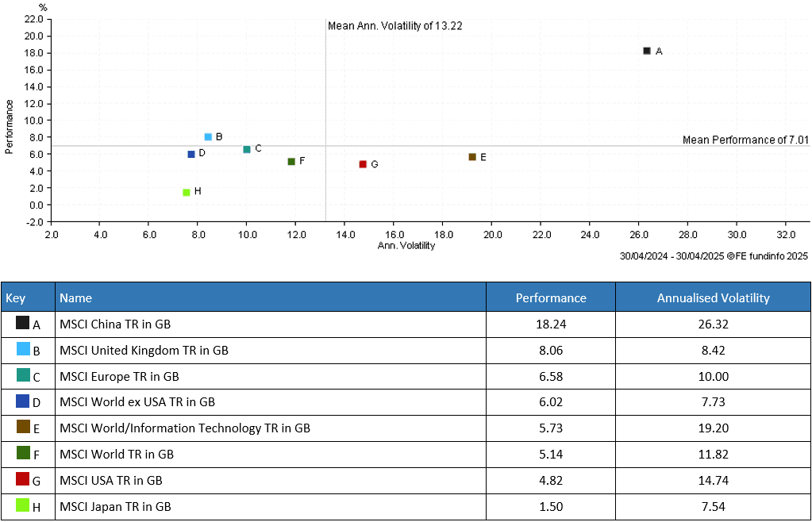Select the MSCI World TR in GB name
The image size is (812, 522).
point(117,455)
